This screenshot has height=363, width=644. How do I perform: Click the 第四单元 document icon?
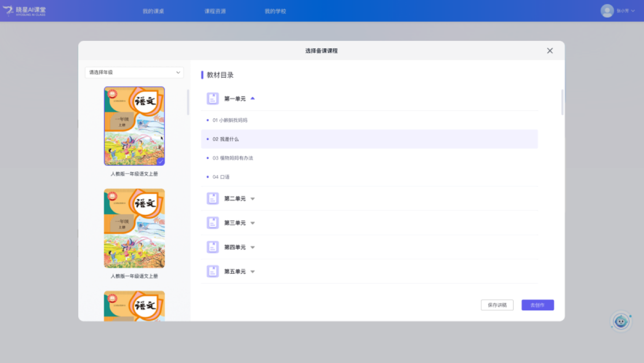(213, 247)
